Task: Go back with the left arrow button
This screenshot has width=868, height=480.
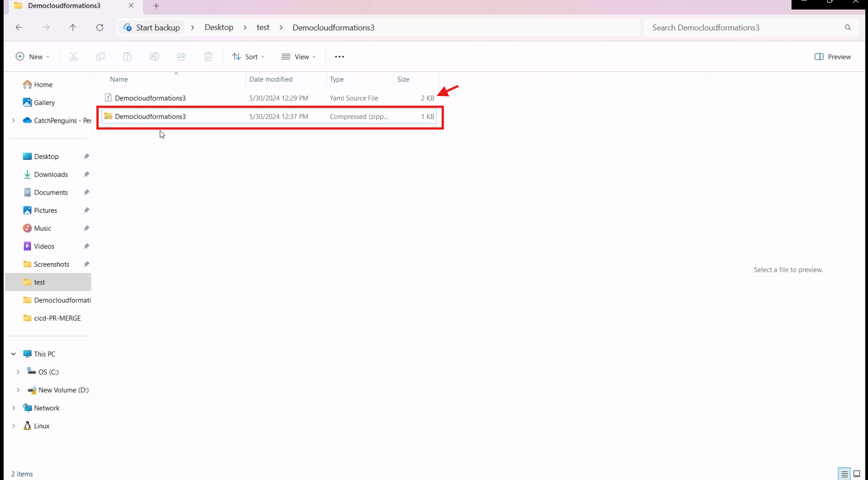Action: 19,28
